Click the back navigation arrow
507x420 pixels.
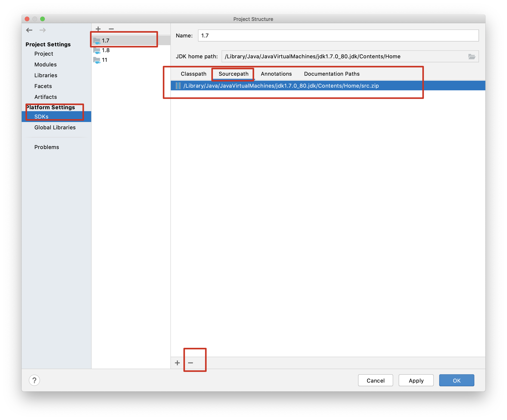(x=29, y=30)
